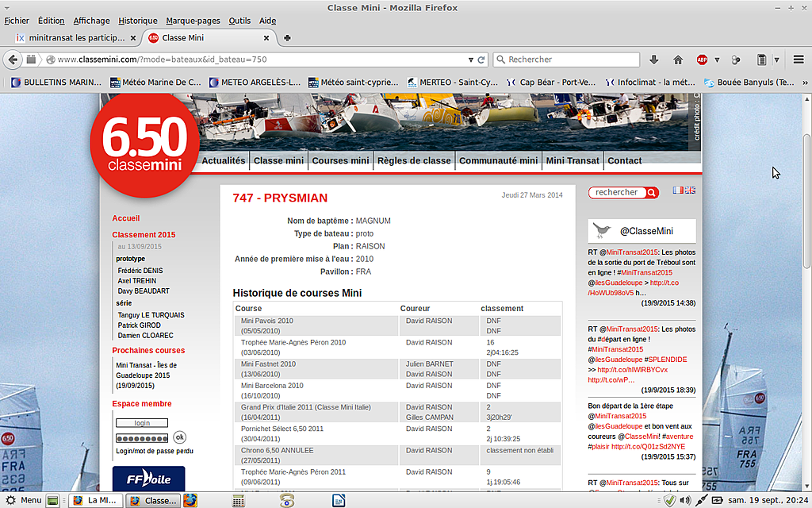Open a new tab with the plus icon
This screenshot has height=508, width=812.
click(x=287, y=38)
